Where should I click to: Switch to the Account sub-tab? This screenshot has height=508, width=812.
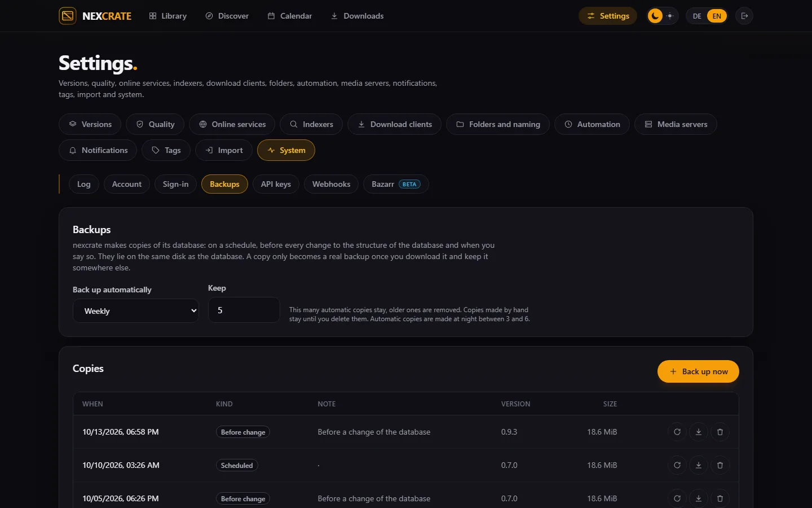pyautogui.click(x=127, y=184)
